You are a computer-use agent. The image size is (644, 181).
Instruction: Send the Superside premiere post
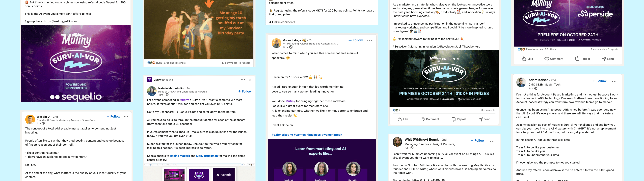click(x=608, y=59)
